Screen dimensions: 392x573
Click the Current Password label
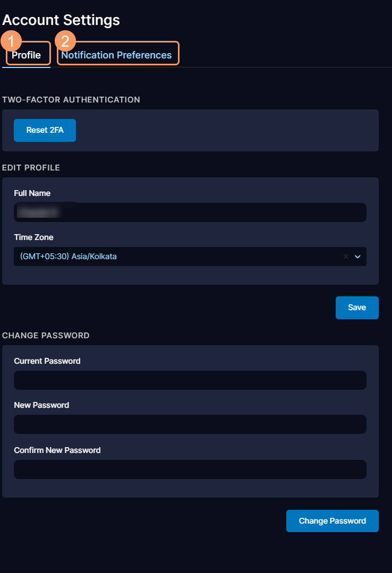(47, 361)
